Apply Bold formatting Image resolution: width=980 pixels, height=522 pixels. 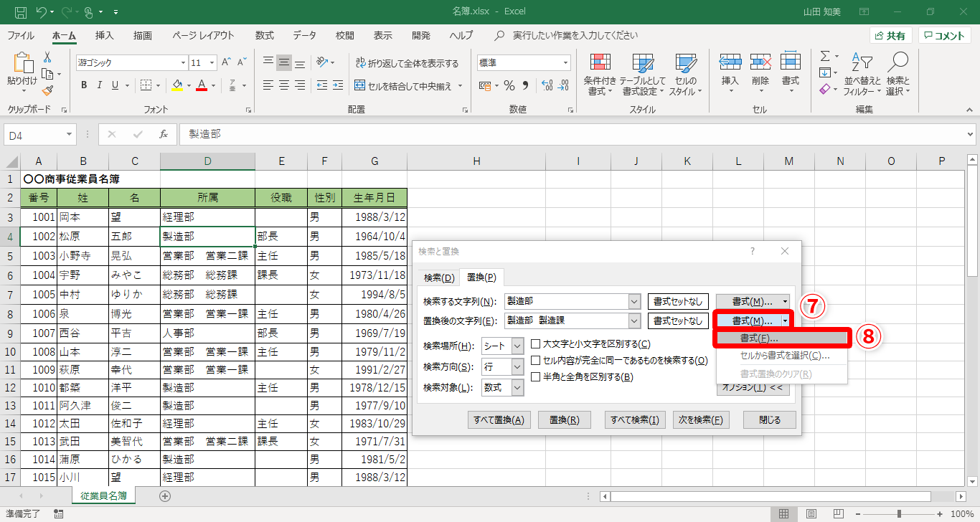pyautogui.click(x=83, y=85)
